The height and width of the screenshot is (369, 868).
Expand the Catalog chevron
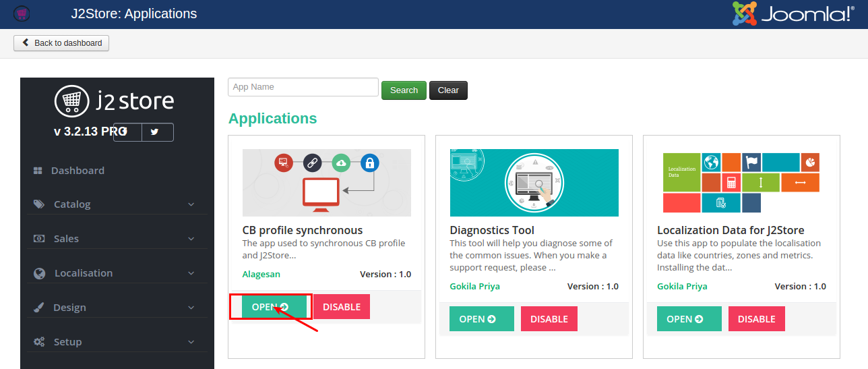coord(191,204)
